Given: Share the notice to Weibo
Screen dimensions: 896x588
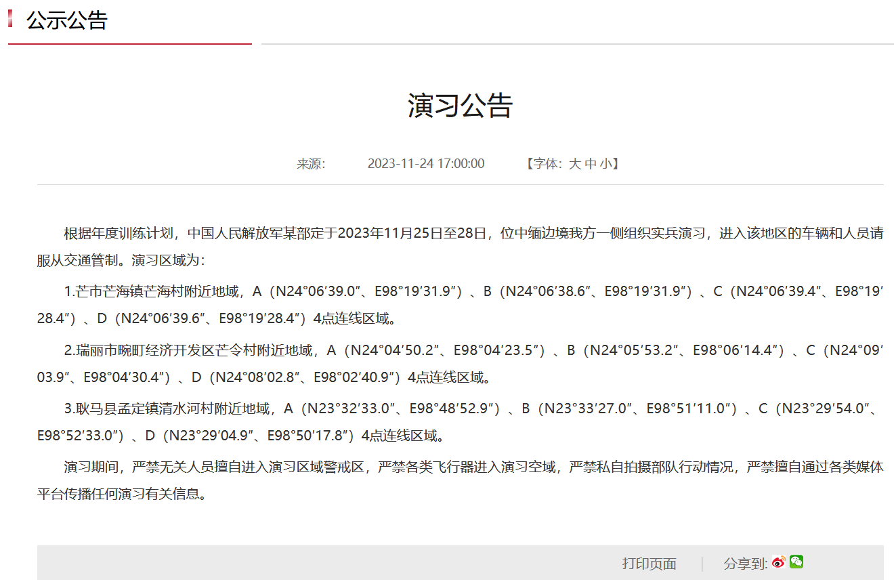Looking at the screenshot, I should (x=779, y=562).
